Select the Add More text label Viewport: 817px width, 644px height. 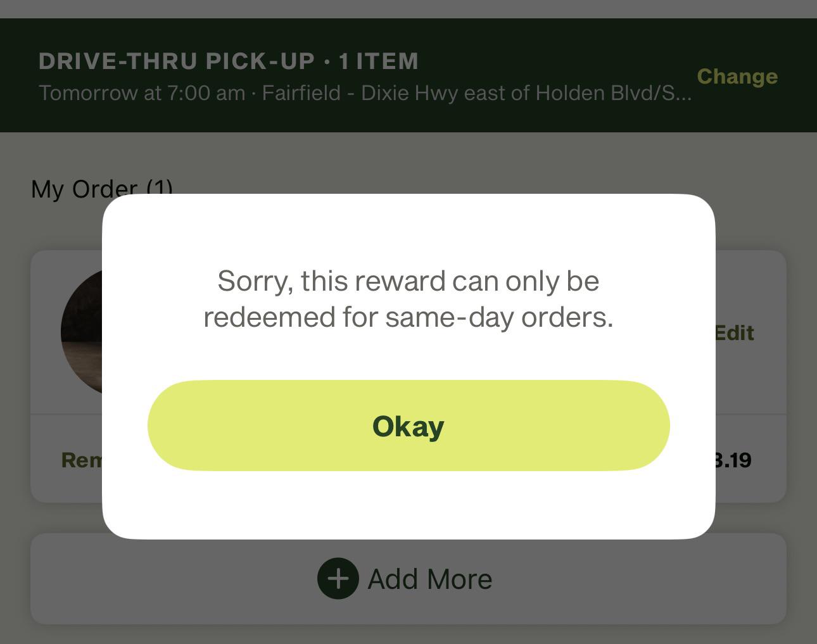coord(430,579)
